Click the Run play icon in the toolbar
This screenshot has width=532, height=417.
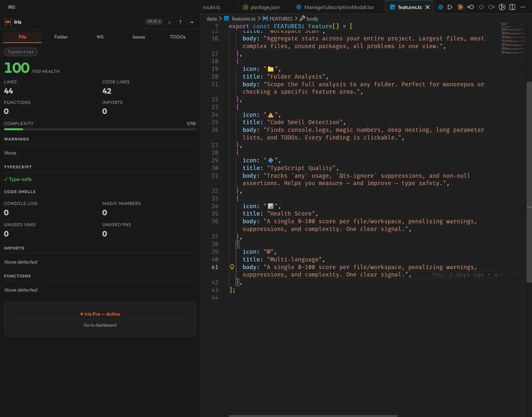[x=450, y=7]
